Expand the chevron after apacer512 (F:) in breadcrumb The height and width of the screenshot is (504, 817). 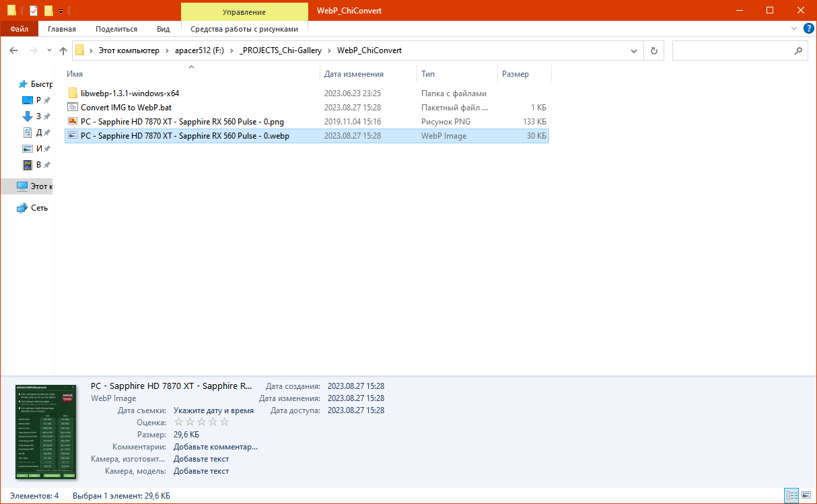click(232, 50)
